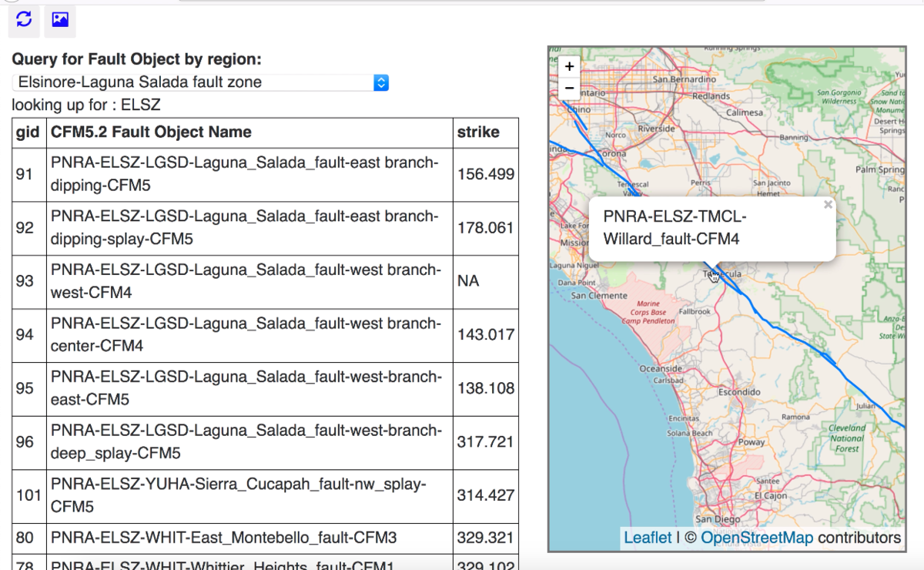Click the west branch-west-CFM4 fault row

(x=244, y=281)
